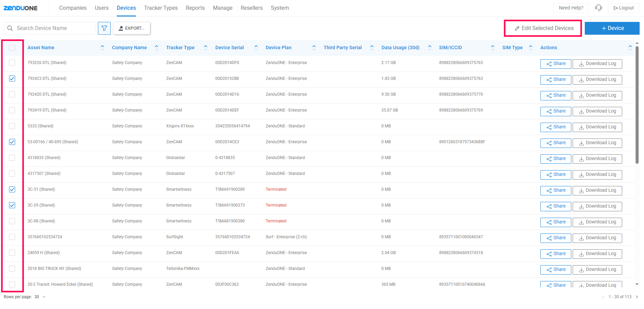Open the Tracker Types menu

tap(161, 8)
